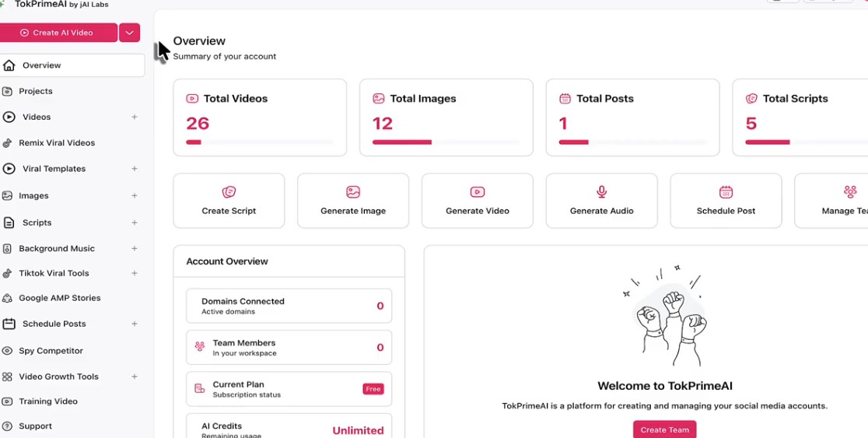
Task: Expand Background Music with its plus sign
Action: 135,249
